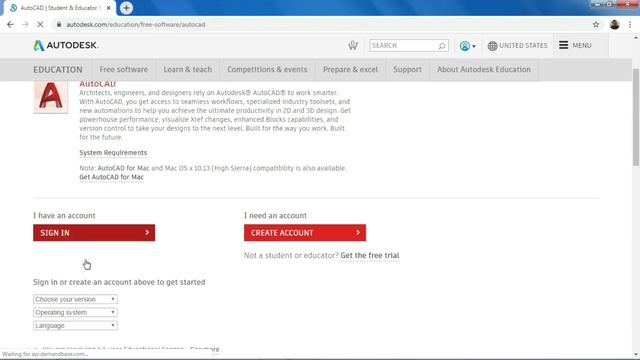Click Get the free trial link
640x360 pixels.
click(370, 256)
